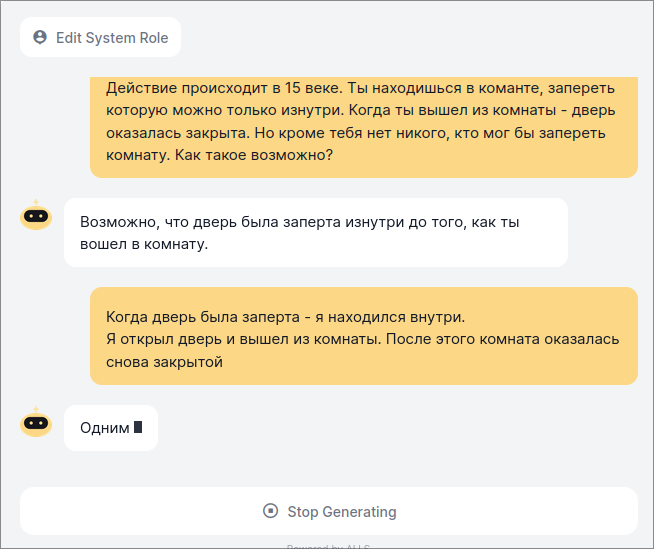Click the robot avatar beside the "Одним" reply
The image size is (654, 549).
(36, 423)
